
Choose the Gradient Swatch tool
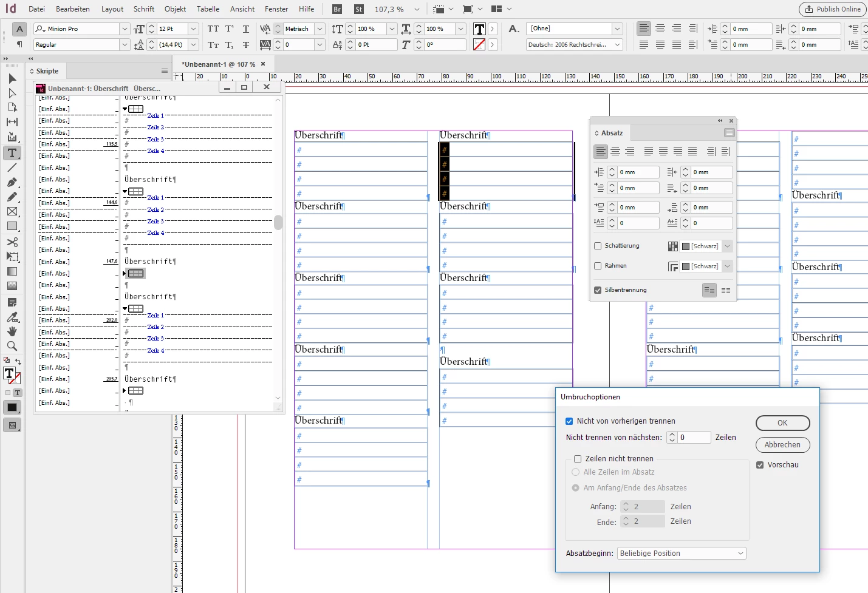pyautogui.click(x=12, y=271)
